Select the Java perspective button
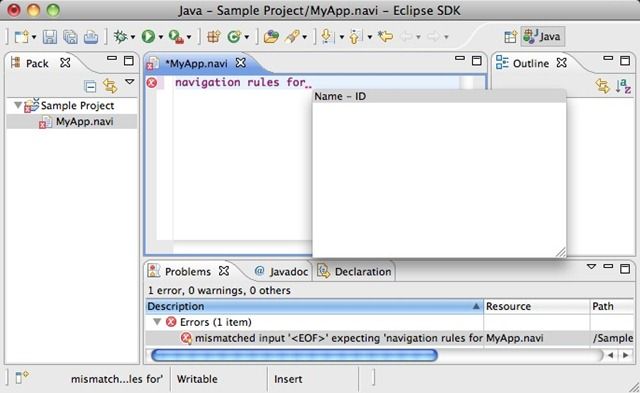 (x=543, y=37)
